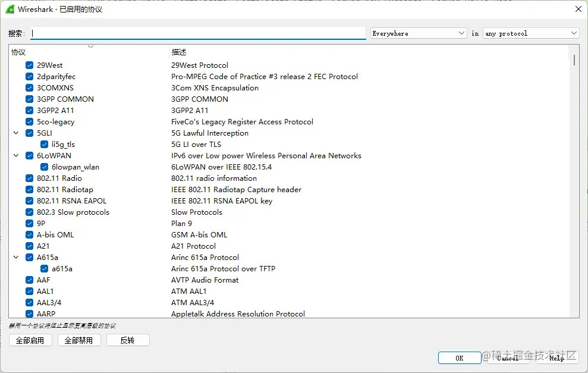Image resolution: width=588 pixels, height=373 pixels.
Task: Click description 'AVTP Audio Format'
Action: click(205, 280)
